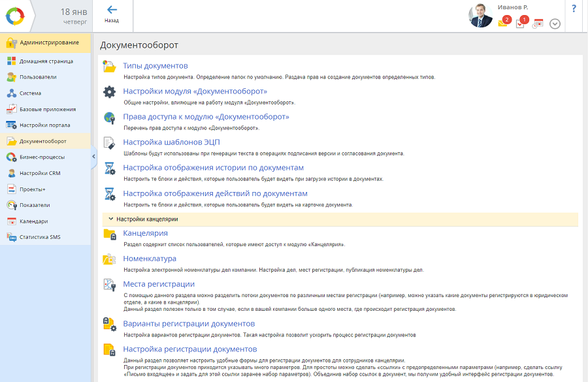Open the Типы документов link
Screen dimensions: 588x382
(155, 66)
